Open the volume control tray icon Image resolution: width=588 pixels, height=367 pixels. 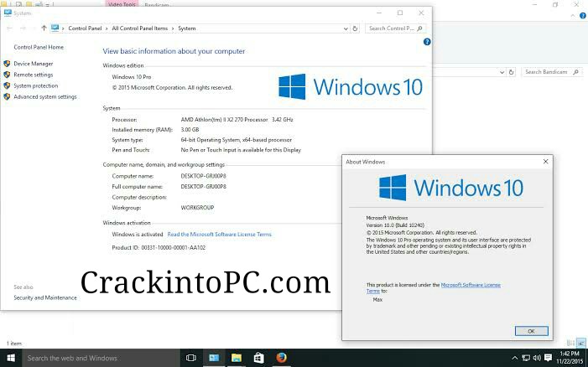click(x=537, y=358)
